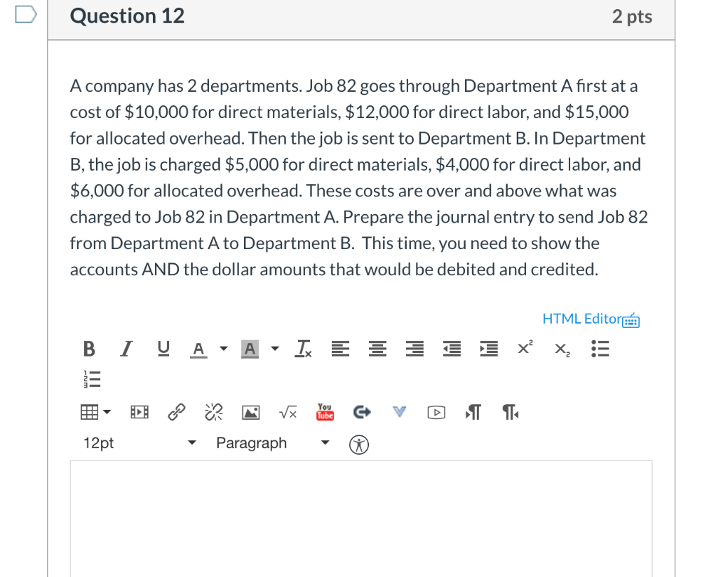The image size is (728, 577).
Task: Open the text color dropdown arrow
Action: (x=224, y=349)
